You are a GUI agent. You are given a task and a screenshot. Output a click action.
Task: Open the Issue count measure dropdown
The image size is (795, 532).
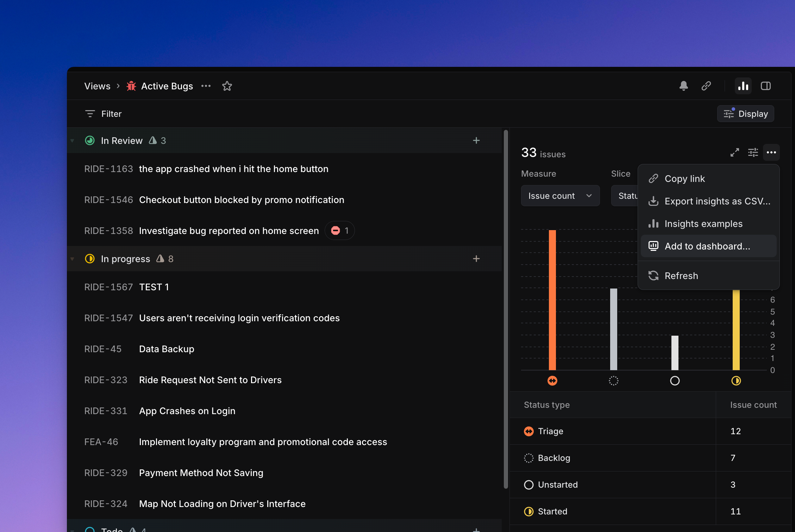pyautogui.click(x=560, y=196)
